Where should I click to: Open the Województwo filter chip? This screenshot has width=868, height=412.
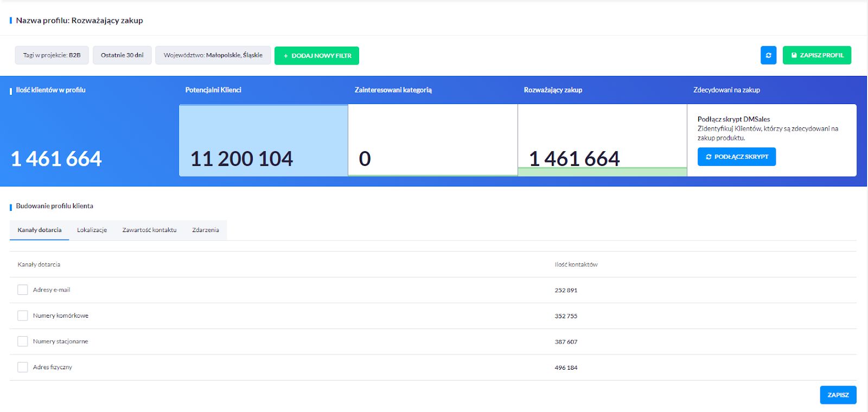(213, 55)
